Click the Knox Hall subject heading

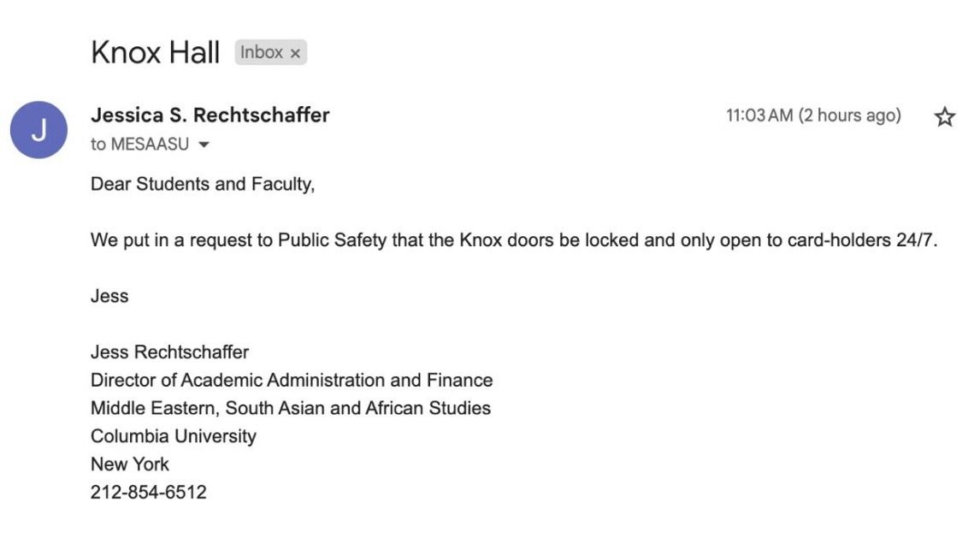click(x=155, y=52)
